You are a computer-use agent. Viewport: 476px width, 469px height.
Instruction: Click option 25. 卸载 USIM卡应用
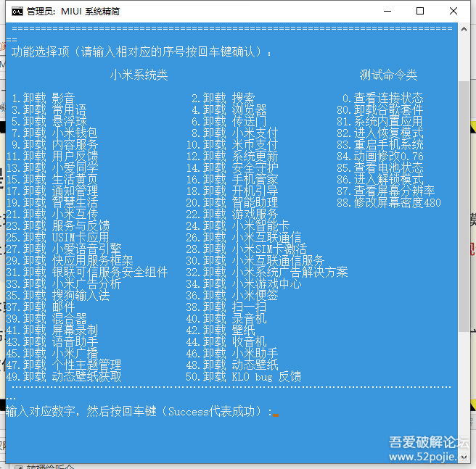57,237
